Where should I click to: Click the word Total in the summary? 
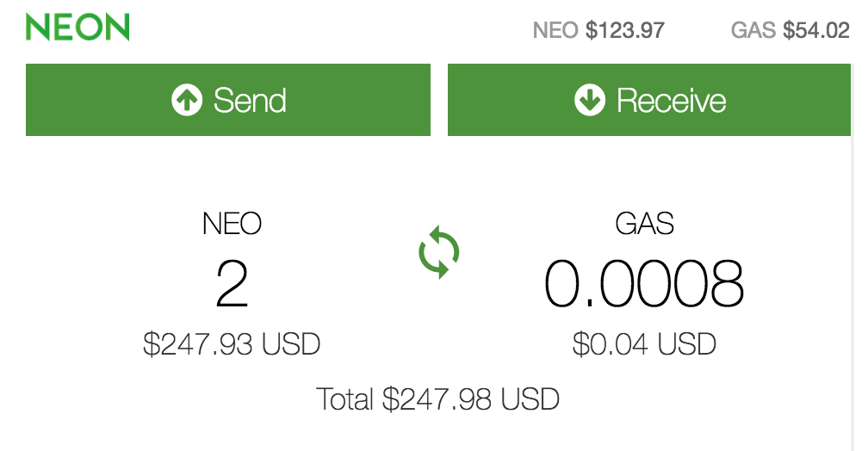click(345, 399)
